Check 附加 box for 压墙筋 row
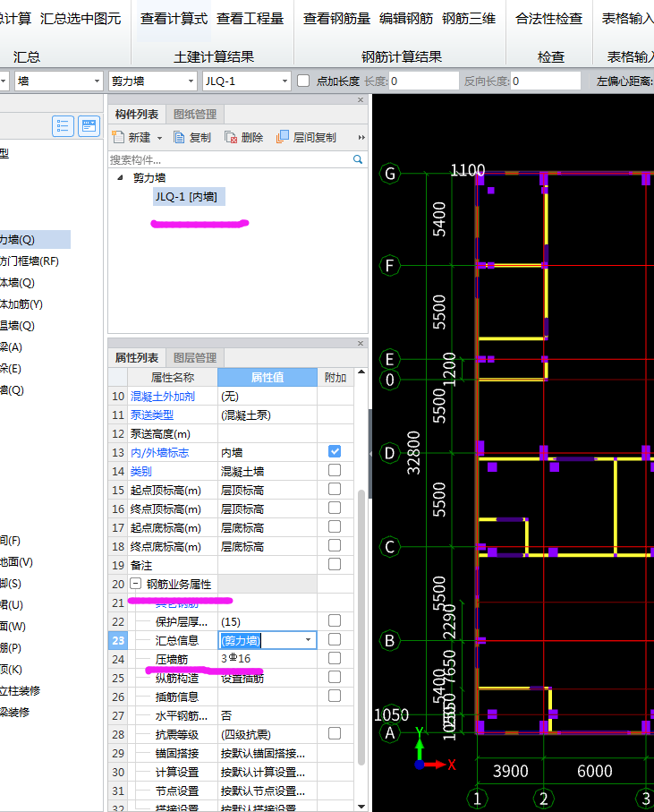The height and width of the screenshot is (812, 654). point(335,658)
